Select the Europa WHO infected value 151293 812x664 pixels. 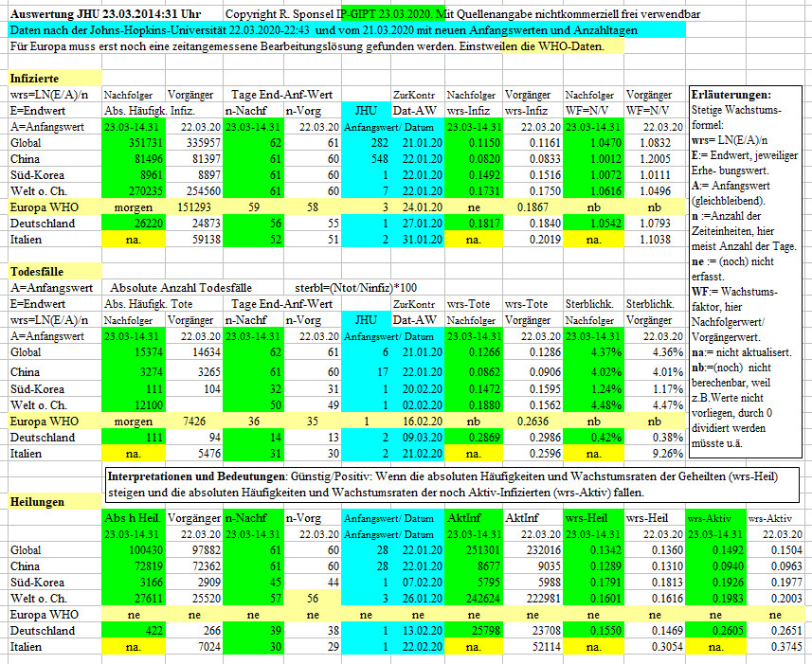194,207
